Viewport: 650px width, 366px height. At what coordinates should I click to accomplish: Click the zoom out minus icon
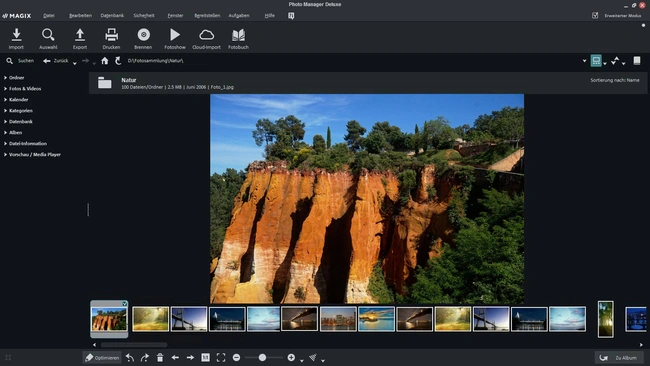pyautogui.click(x=236, y=357)
